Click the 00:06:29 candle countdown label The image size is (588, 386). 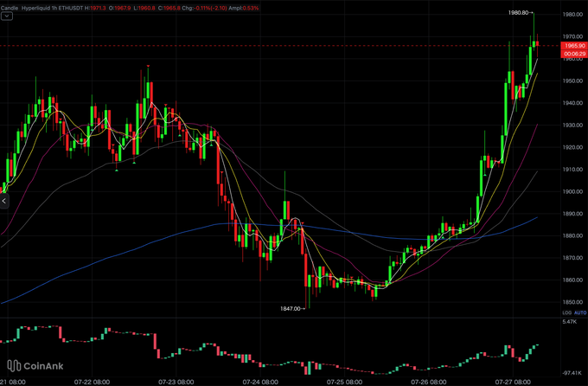tap(574, 54)
